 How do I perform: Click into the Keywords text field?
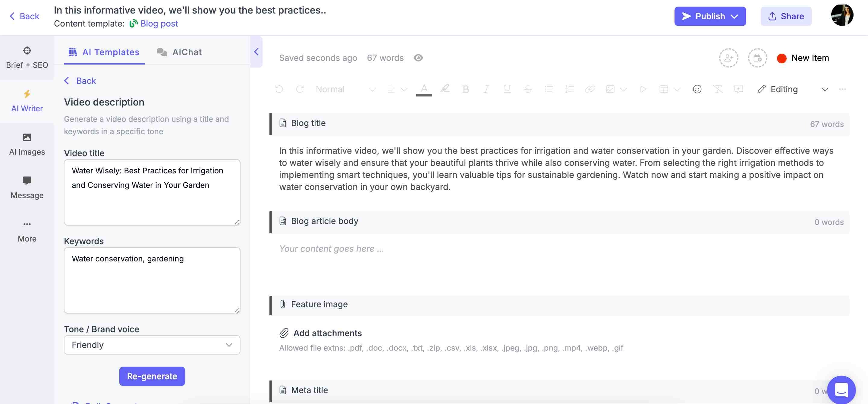(x=152, y=280)
